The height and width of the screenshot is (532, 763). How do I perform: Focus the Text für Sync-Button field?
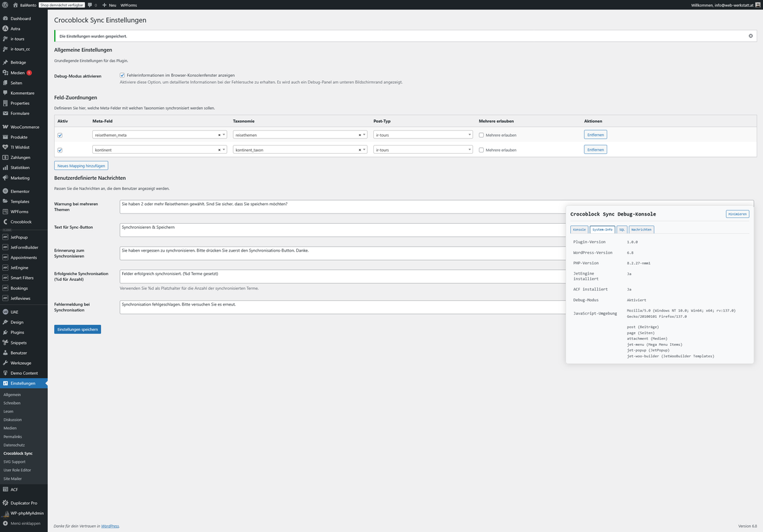pyautogui.click(x=341, y=229)
